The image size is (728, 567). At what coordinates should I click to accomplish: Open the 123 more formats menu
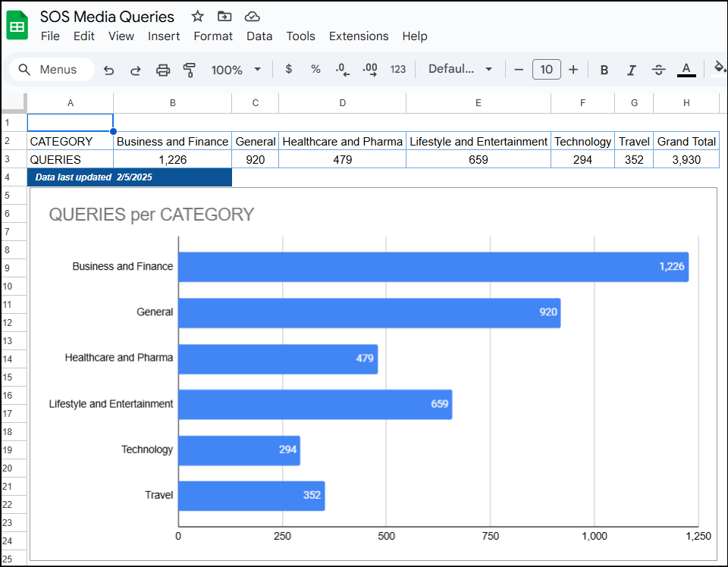tap(398, 70)
